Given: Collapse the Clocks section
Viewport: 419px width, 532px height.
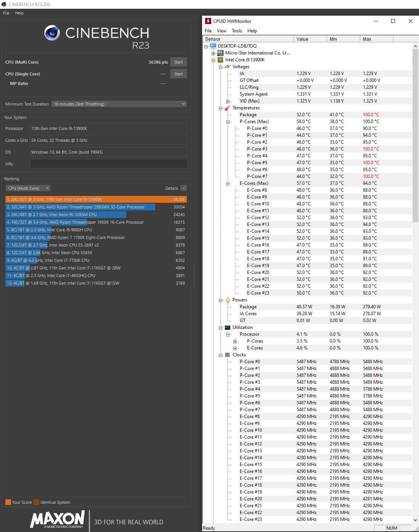Looking at the screenshot, I should point(221,355).
